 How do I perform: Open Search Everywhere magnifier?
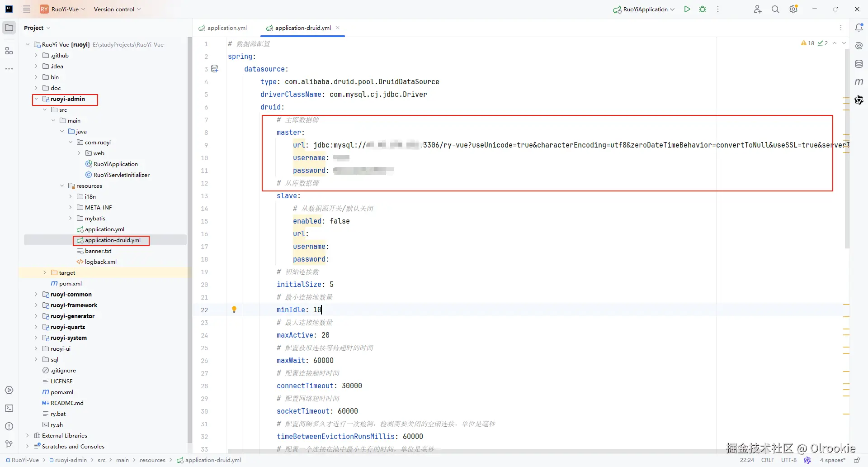pyautogui.click(x=775, y=9)
